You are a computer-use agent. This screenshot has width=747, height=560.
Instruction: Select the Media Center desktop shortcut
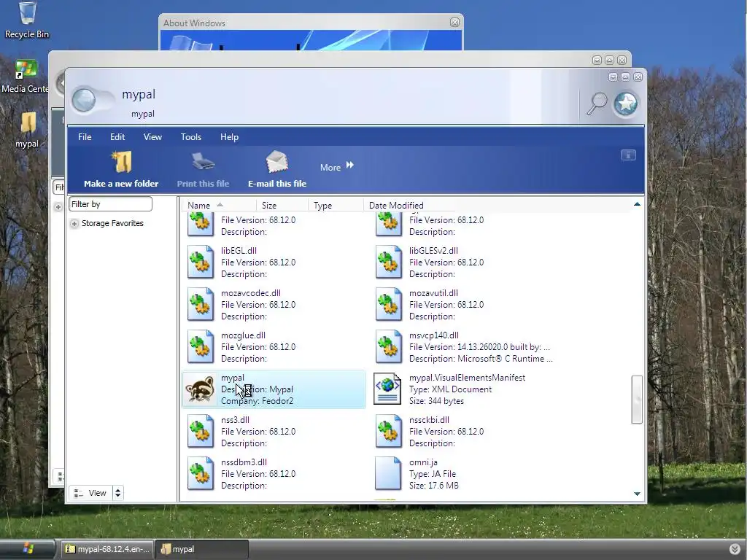tap(25, 76)
